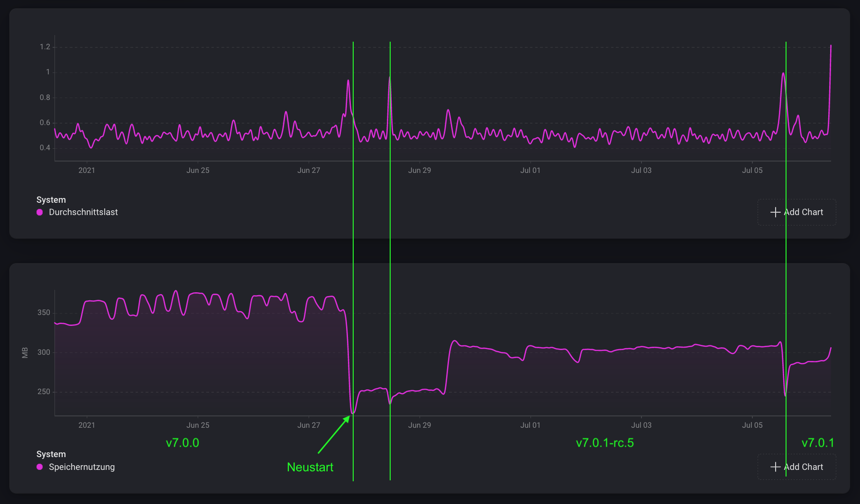This screenshot has height=504, width=860.
Task: Click the load spike peak at chart's right edge
Action: pos(831,46)
